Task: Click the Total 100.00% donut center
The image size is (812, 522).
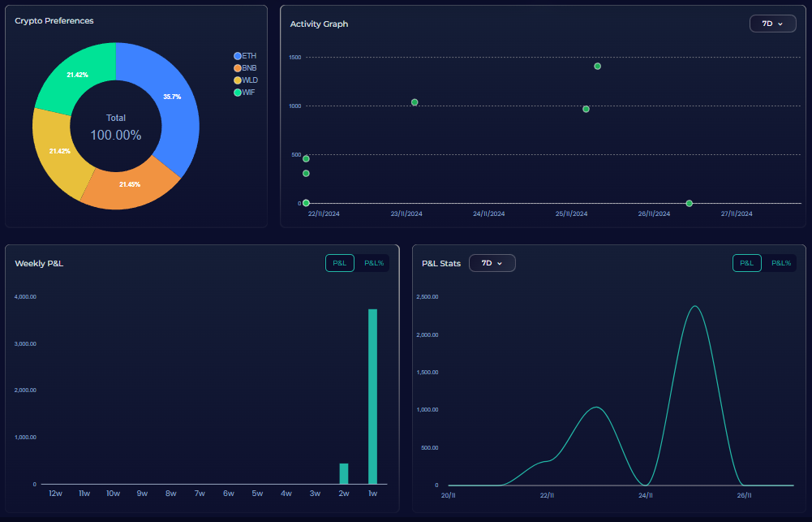Action: (116, 127)
